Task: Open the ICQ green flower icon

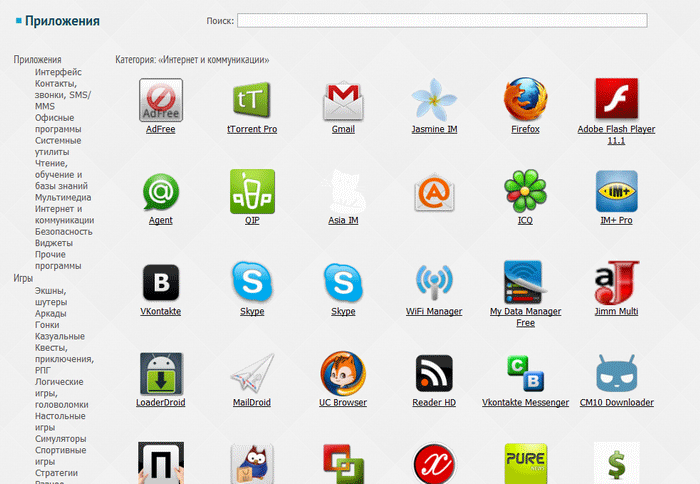Action: click(x=525, y=191)
